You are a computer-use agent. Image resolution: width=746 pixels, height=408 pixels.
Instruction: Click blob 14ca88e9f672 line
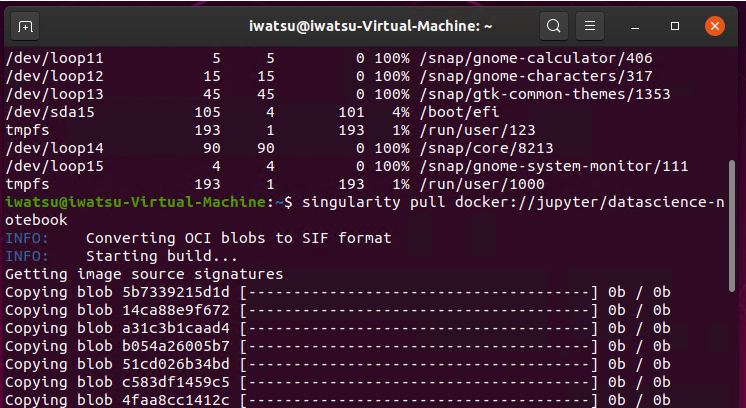click(x=338, y=311)
